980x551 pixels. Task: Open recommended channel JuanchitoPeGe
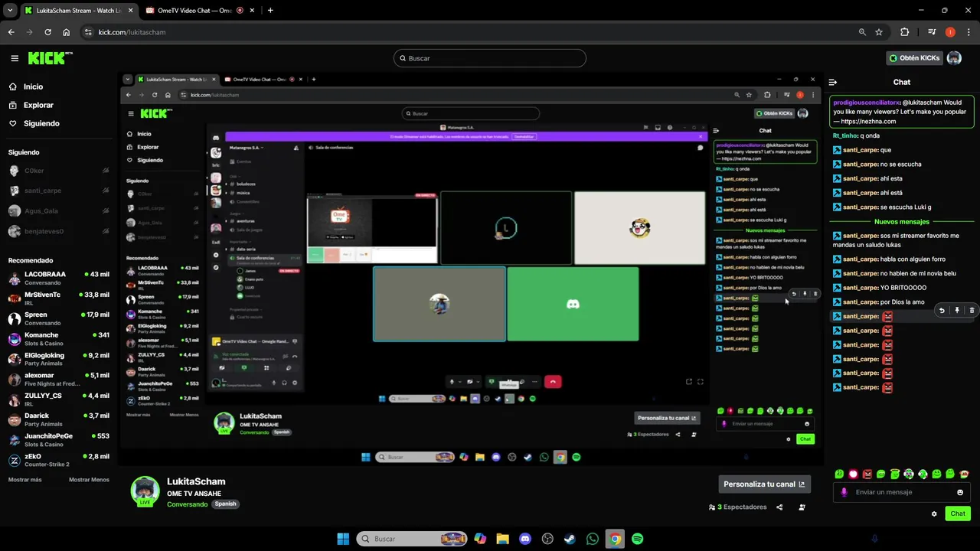[59, 440]
